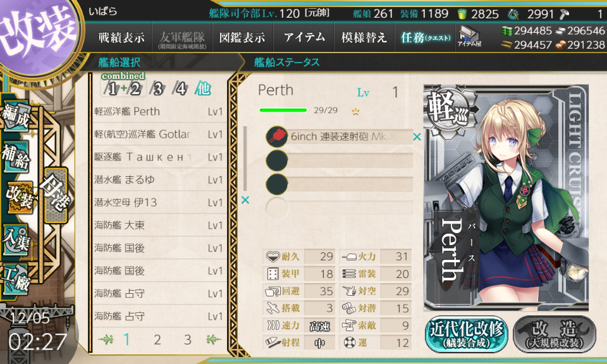Open the アイテム屋 item shop icon

[x=469, y=37]
